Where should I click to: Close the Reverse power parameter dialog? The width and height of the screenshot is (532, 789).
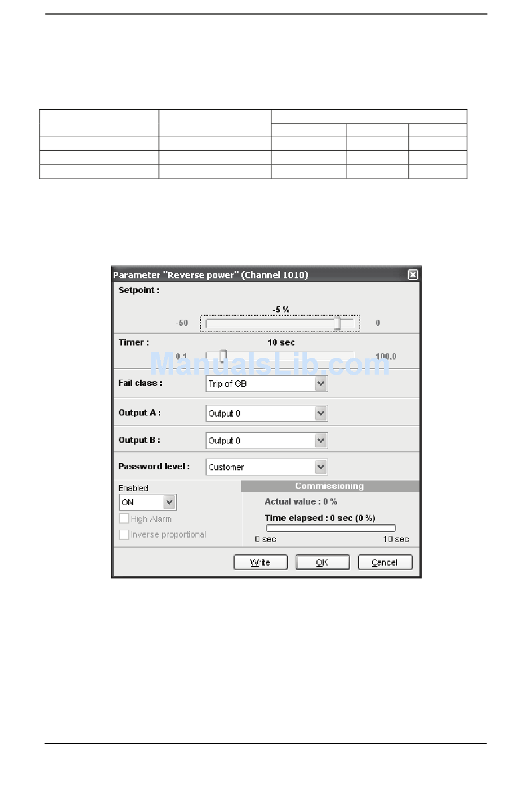[x=413, y=274]
